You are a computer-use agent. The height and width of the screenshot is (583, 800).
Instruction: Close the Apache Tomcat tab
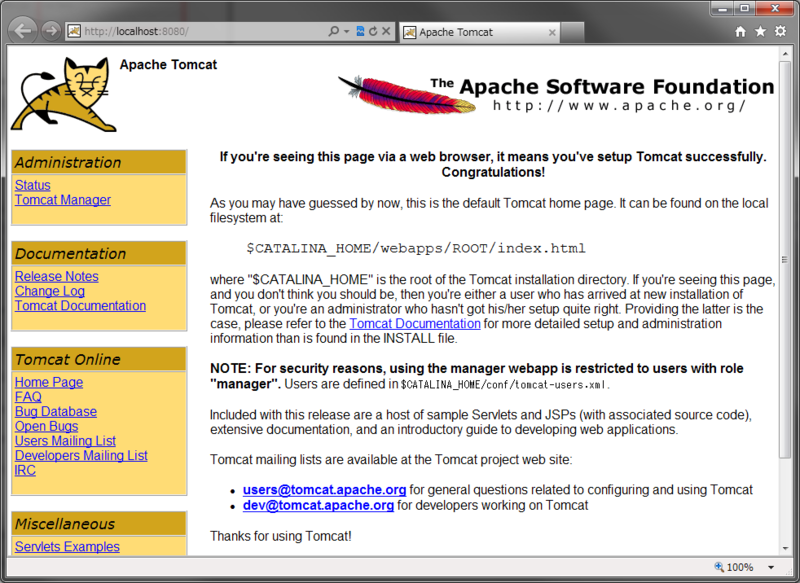(x=552, y=33)
